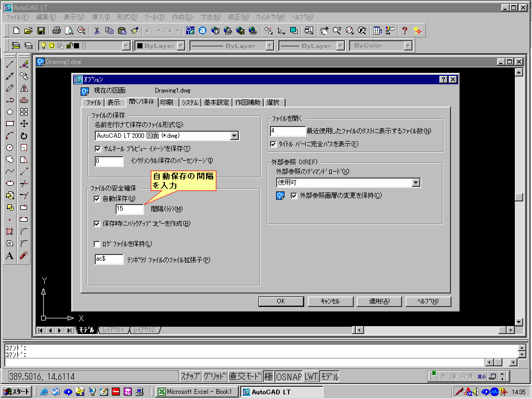532x399 pixels.
Task: Select the Text tool letter A
Action: click(x=10, y=255)
